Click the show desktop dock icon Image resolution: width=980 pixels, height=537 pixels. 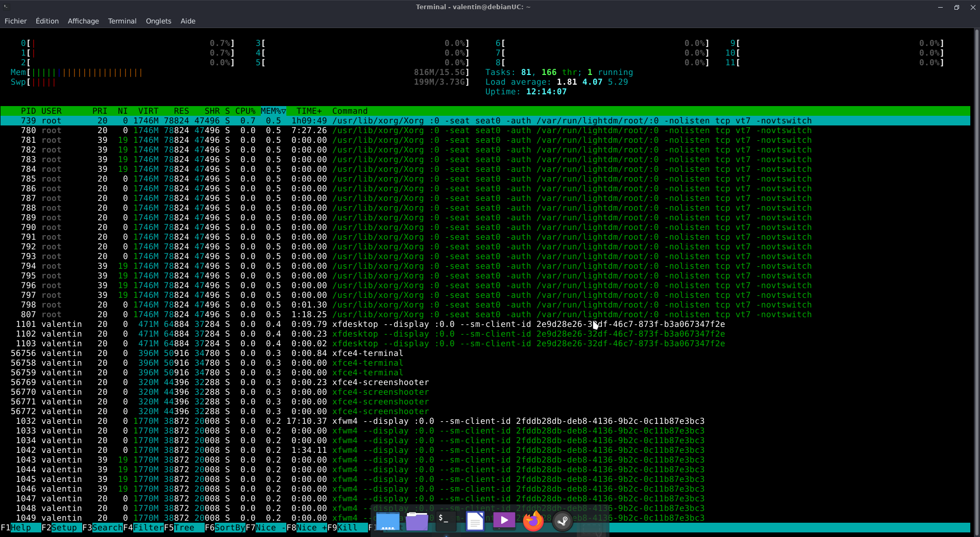pyautogui.click(x=387, y=521)
